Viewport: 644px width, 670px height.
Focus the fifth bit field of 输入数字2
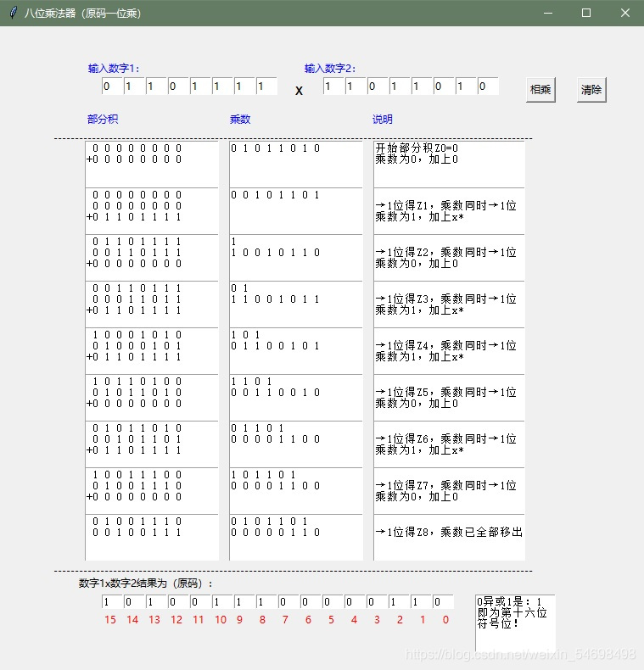click(x=422, y=87)
